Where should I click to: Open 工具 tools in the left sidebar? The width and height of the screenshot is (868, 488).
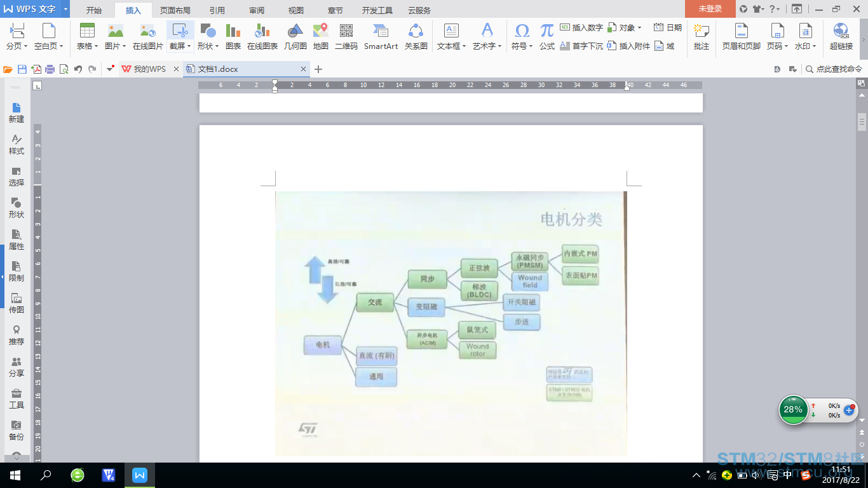17,398
